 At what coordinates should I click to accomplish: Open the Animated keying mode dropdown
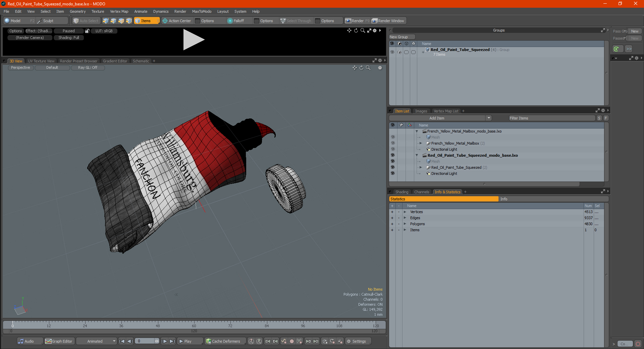click(x=97, y=341)
